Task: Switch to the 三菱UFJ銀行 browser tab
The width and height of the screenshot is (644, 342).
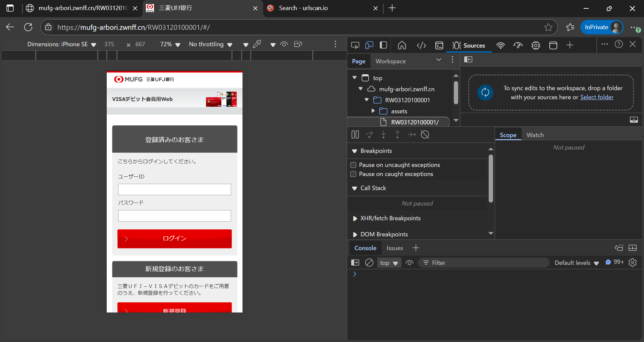Action: coord(202,8)
